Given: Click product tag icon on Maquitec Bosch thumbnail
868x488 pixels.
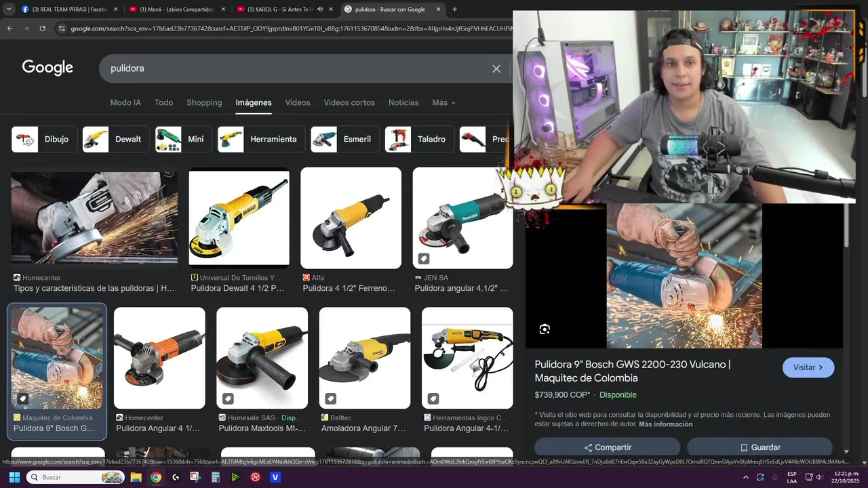Looking at the screenshot, I should pos(22,399).
